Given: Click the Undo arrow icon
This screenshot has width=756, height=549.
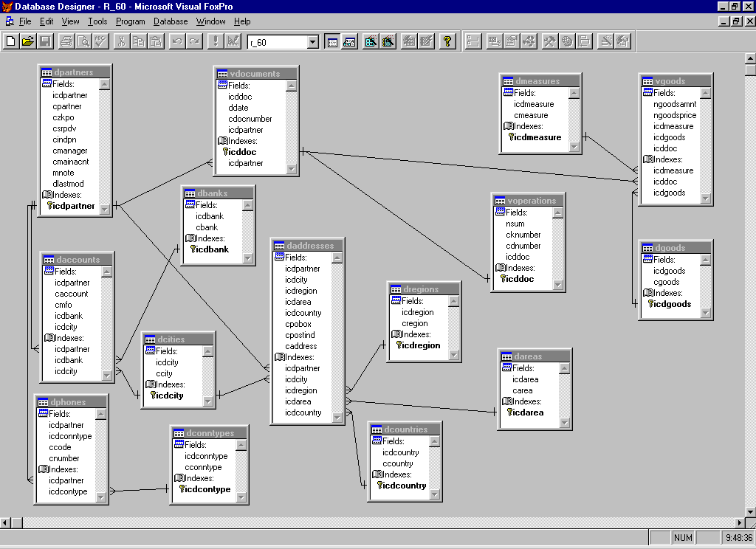Looking at the screenshot, I should pyautogui.click(x=177, y=41).
